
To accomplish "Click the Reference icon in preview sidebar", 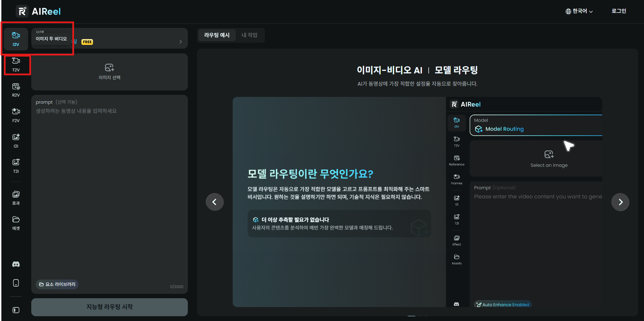I will point(457,160).
